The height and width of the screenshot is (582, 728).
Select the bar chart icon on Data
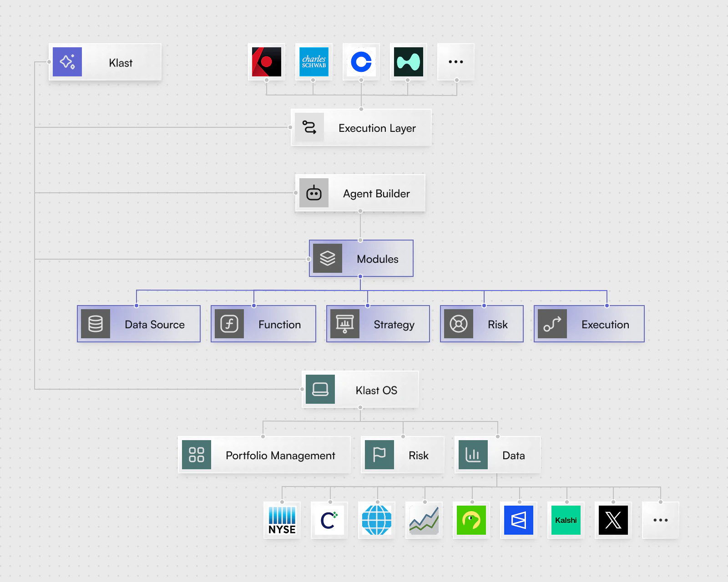(x=473, y=455)
